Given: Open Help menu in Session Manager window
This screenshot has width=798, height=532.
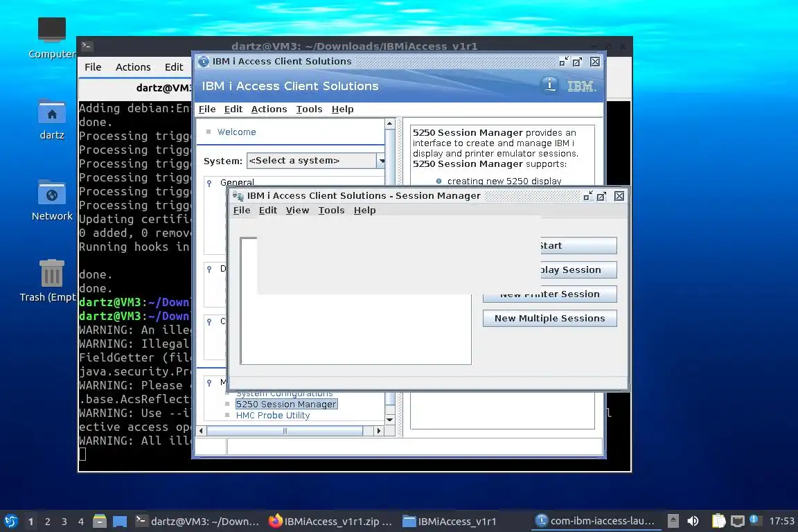Looking at the screenshot, I should (364, 211).
